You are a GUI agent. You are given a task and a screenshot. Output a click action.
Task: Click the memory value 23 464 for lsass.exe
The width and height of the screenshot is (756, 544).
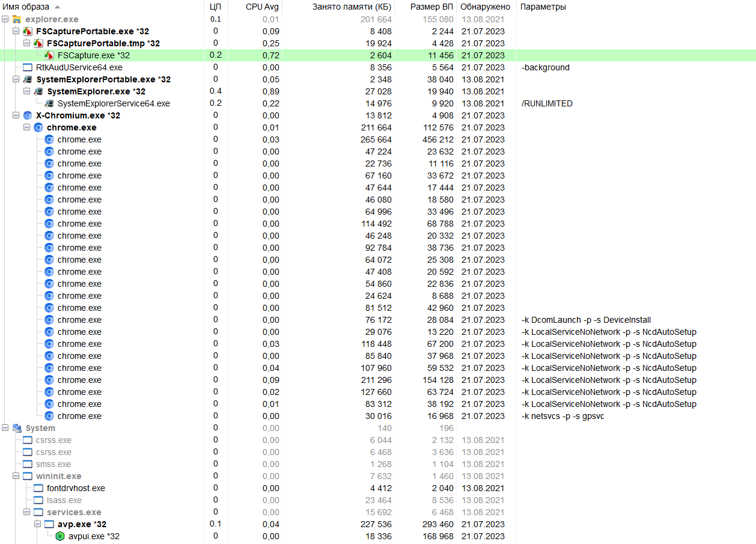(x=378, y=500)
